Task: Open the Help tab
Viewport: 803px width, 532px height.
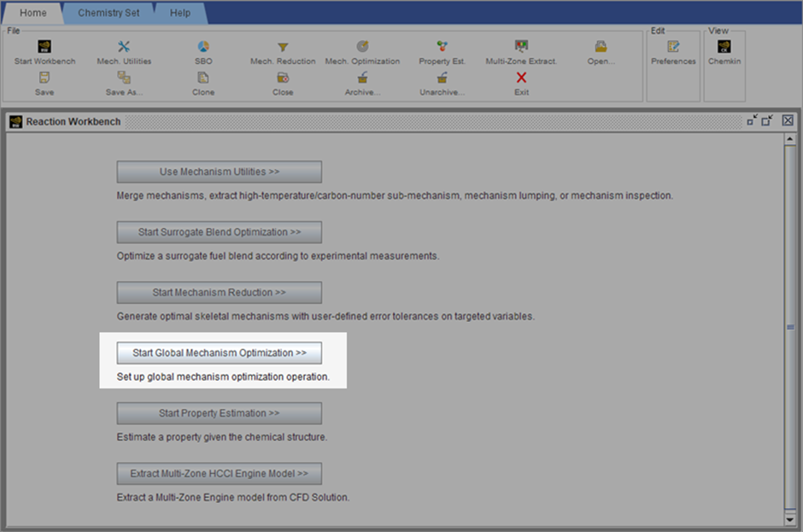Action: coord(180,13)
